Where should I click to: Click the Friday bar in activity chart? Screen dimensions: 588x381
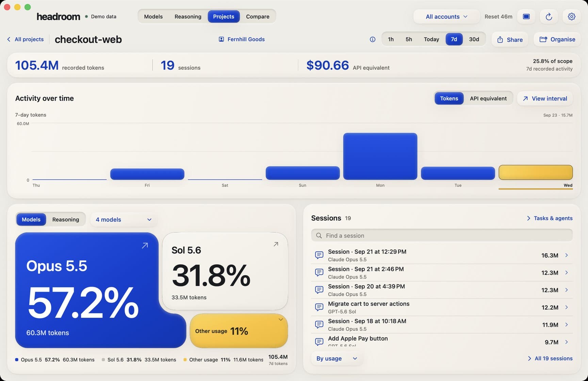pyautogui.click(x=147, y=174)
